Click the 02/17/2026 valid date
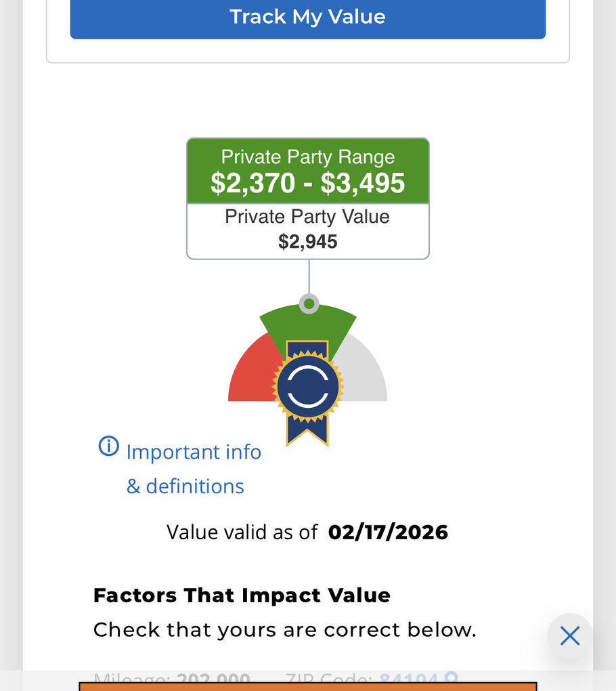616x691 pixels. [388, 532]
